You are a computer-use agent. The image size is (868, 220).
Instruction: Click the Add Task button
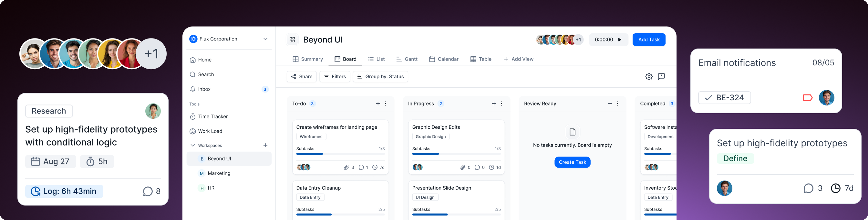(649, 40)
